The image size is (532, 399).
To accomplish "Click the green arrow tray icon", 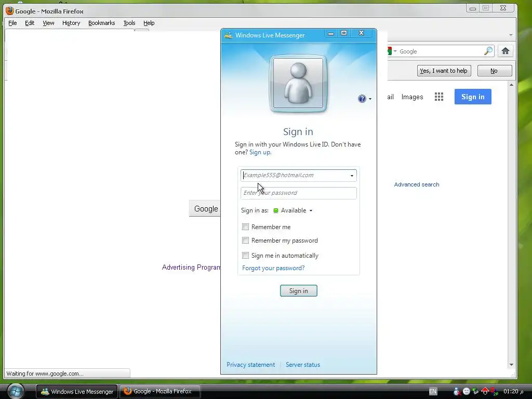I will point(475,391).
